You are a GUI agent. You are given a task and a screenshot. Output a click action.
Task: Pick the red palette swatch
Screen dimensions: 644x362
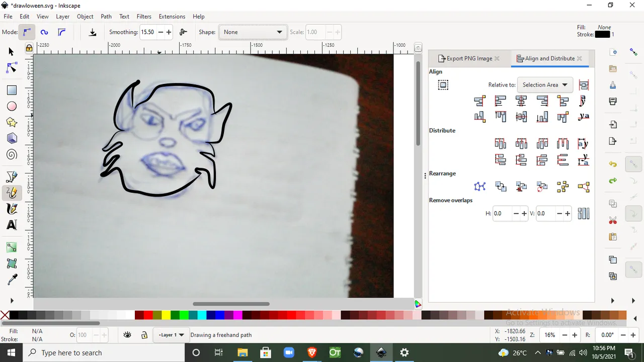pos(148,315)
